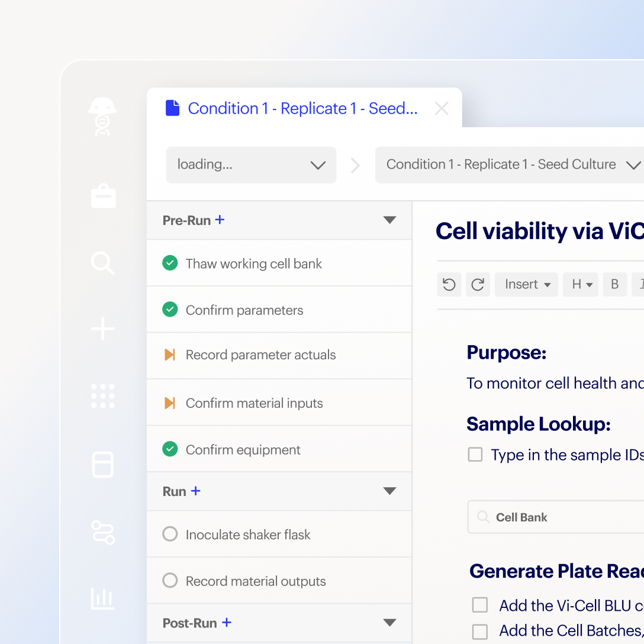Open the H heading dropdown
This screenshot has height=644, width=644.
[581, 284]
